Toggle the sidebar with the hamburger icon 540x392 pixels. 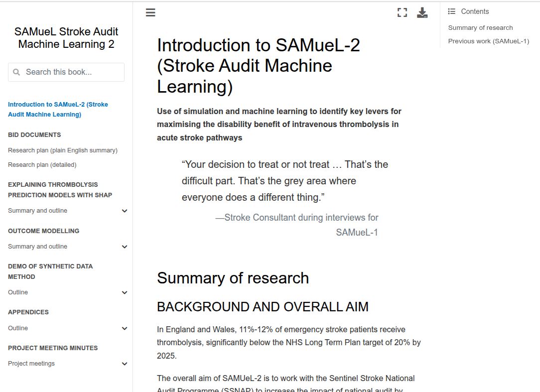tap(150, 13)
